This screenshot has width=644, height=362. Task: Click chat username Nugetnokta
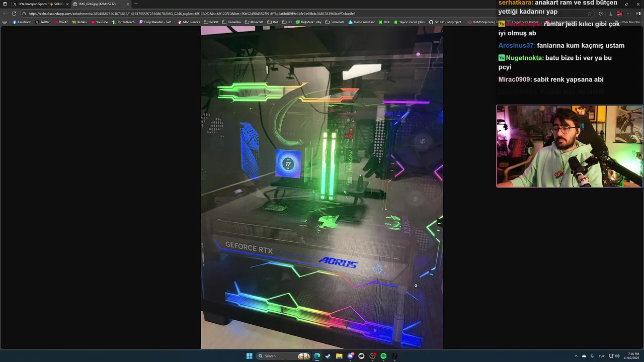(x=525, y=58)
